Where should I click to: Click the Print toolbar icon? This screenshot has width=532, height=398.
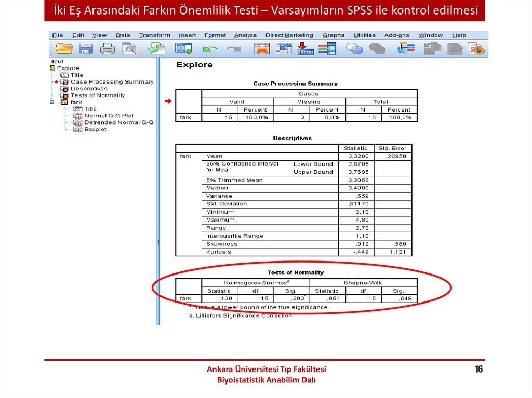click(107, 49)
